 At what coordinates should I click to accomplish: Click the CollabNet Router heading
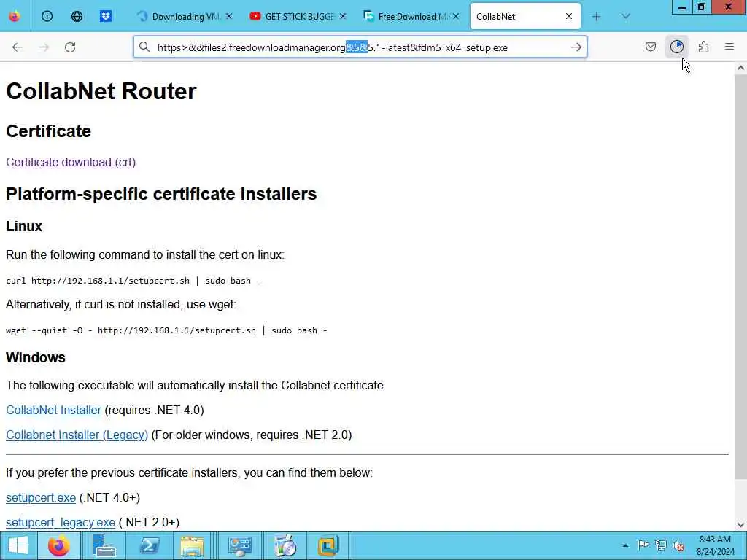click(x=101, y=91)
